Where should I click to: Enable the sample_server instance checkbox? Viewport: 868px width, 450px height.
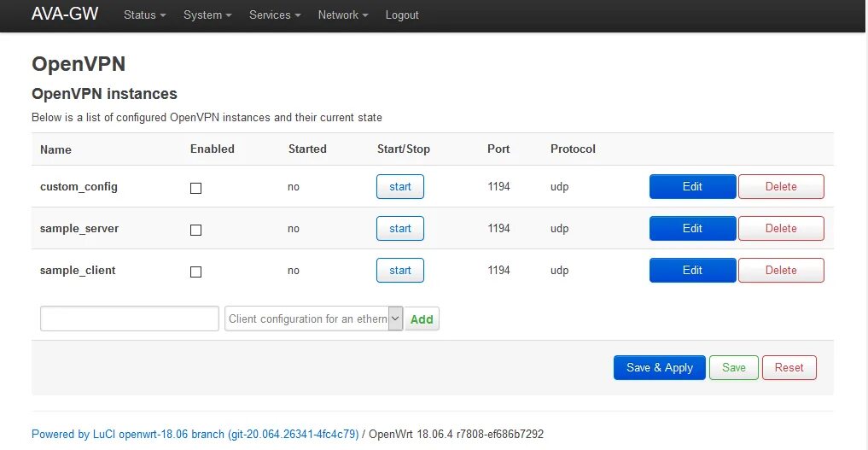[196, 230]
